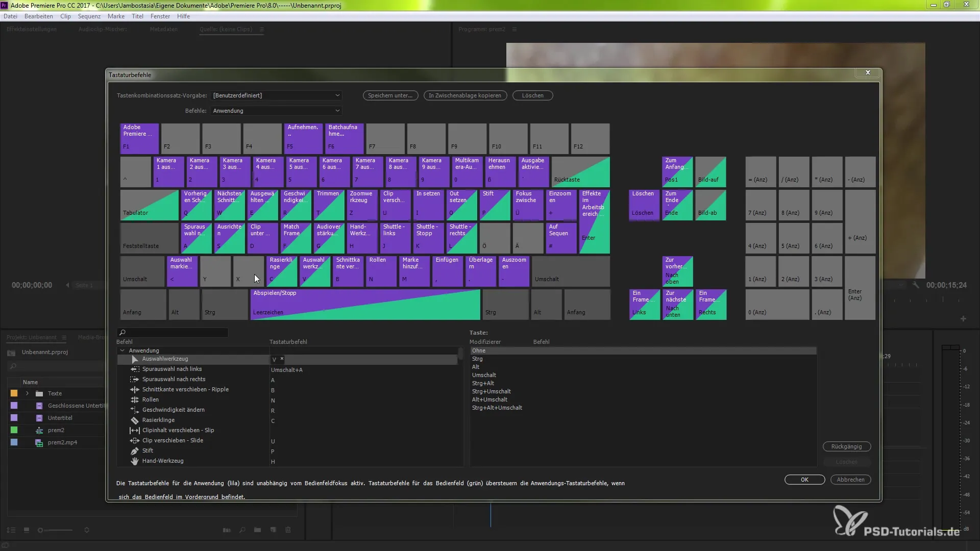
Task: Switch project panel to list view icon
Action: point(11,530)
